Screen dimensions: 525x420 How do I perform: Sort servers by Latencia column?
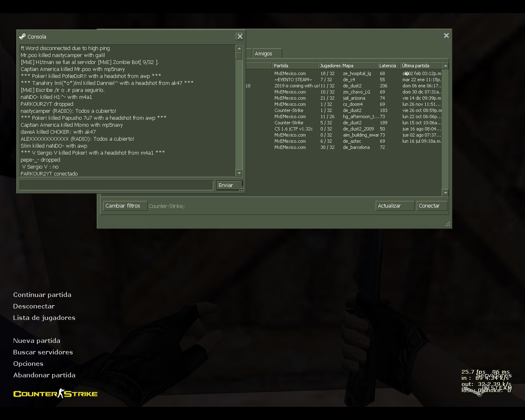pyautogui.click(x=389, y=66)
